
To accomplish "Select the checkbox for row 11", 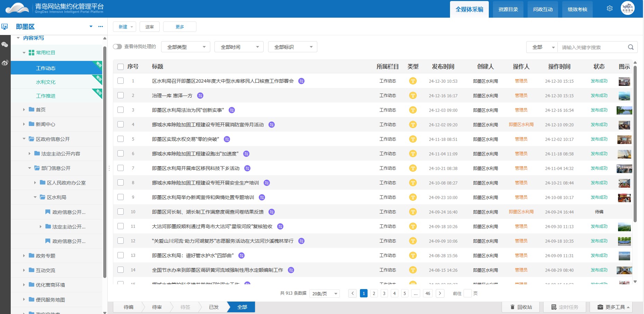I will [x=121, y=226].
